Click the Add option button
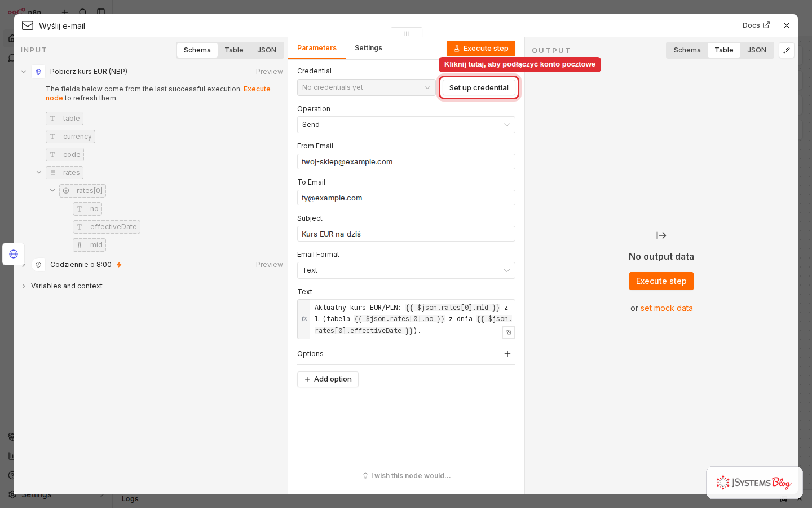812x508 pixels. pos(328,379)
